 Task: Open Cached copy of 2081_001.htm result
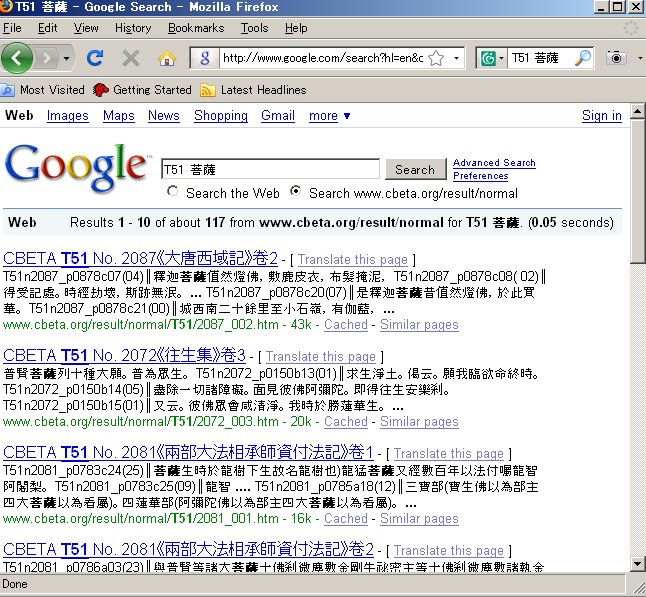pos(346,519)
